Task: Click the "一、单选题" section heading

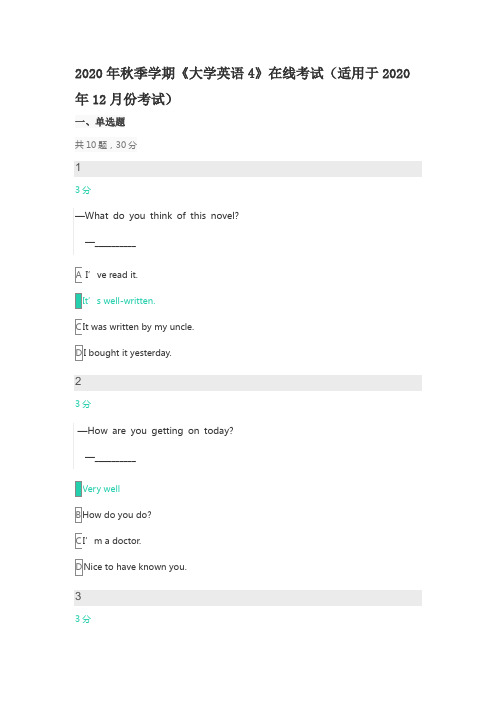Action: click(x=100, y=122)
